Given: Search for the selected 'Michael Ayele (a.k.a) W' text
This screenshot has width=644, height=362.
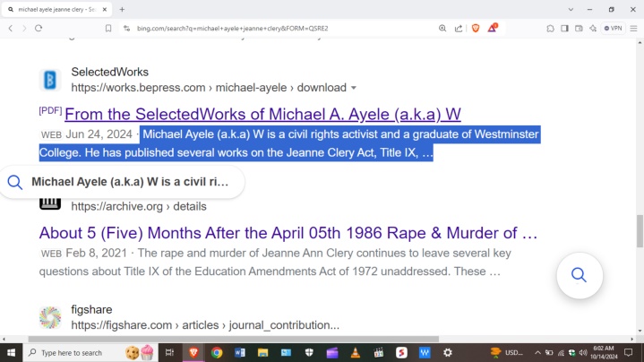Looking at the screenshot, I should tap(123, 182).
